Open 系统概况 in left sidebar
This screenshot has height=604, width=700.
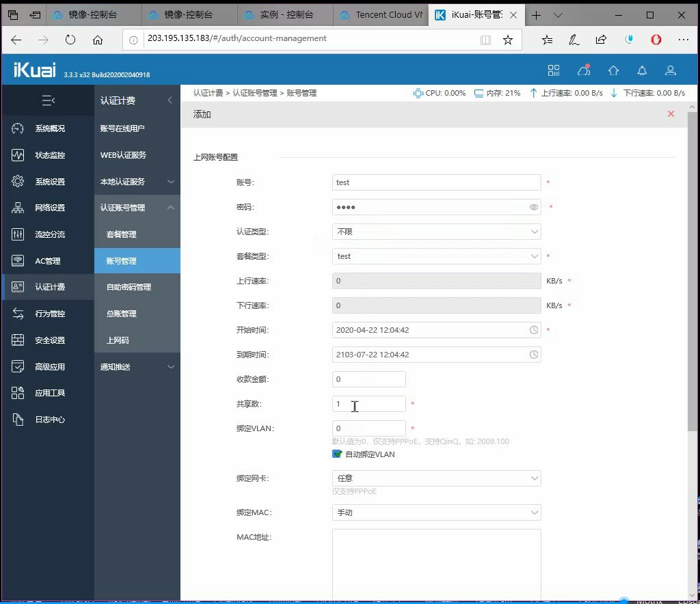tap(49, 128)
